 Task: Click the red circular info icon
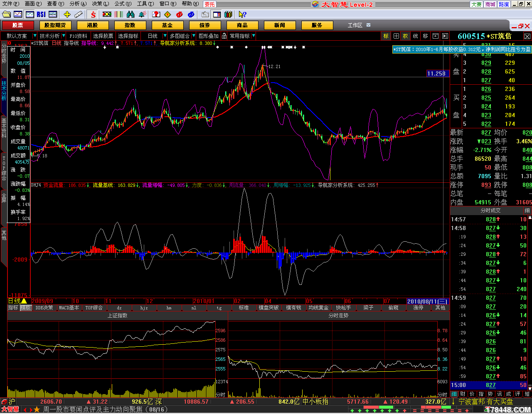point(179,15)
